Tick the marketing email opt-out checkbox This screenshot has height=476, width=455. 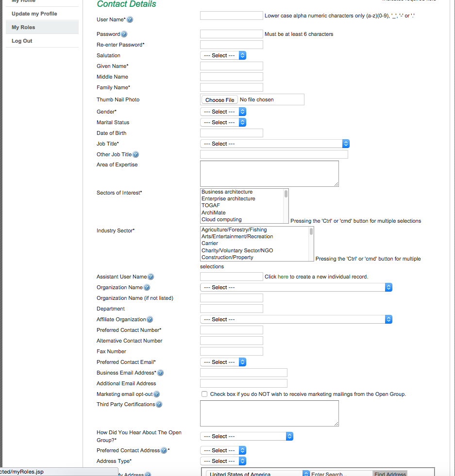[x=204, y=394]
